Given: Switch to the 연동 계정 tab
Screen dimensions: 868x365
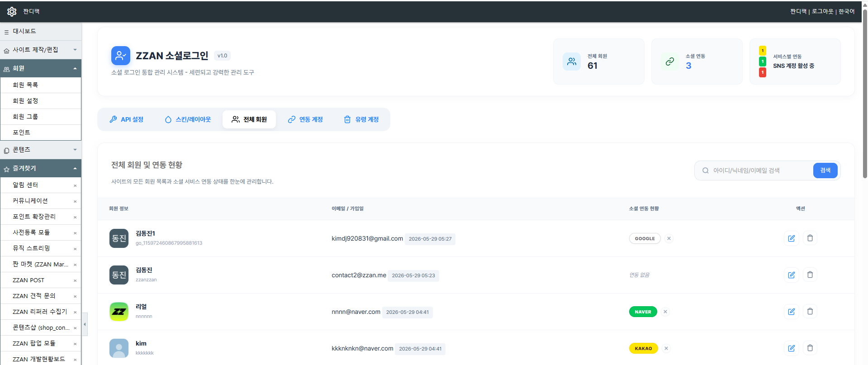Looking at the screenshot, I should (x=305, y=119).
